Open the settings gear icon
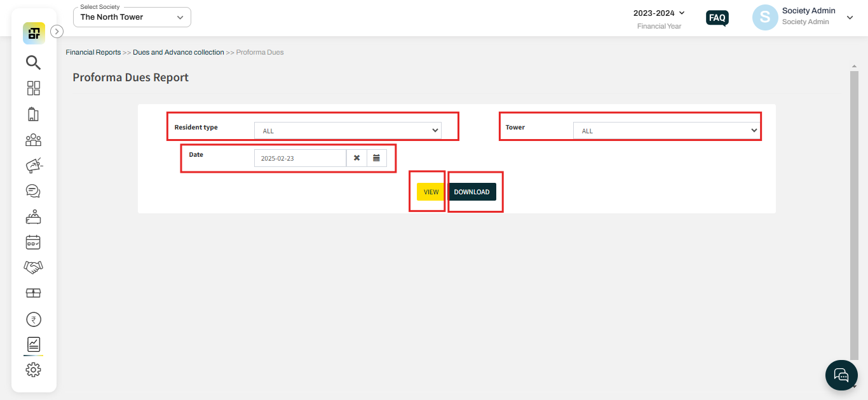The width and height of the screenshot is (868, 400). point(33,370)
